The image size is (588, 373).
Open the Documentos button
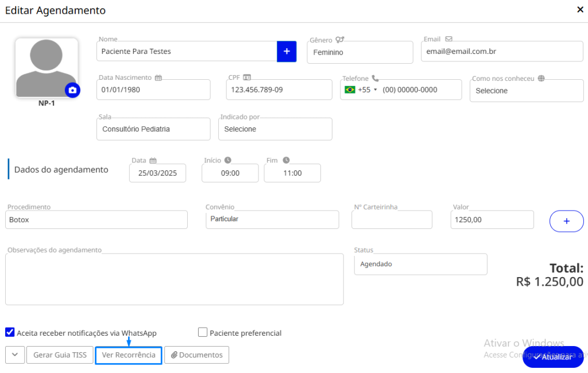(197, 355)
